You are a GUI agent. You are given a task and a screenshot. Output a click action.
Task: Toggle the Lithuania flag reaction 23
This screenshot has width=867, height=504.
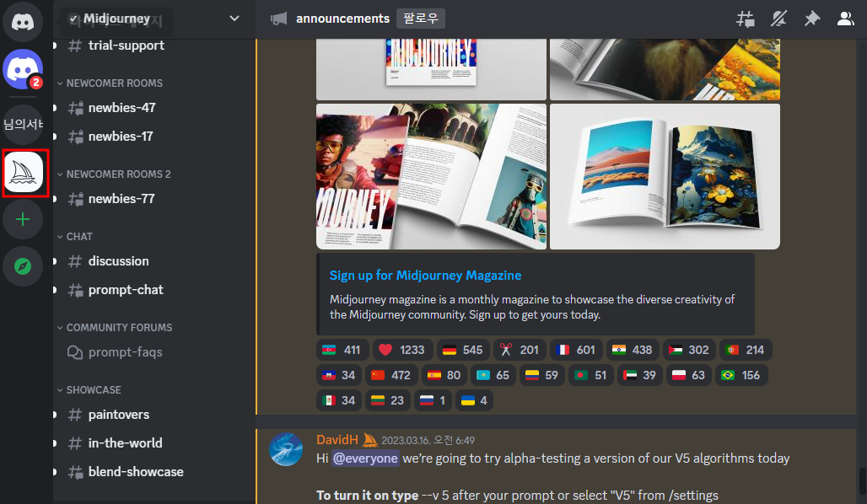[388, 400]
